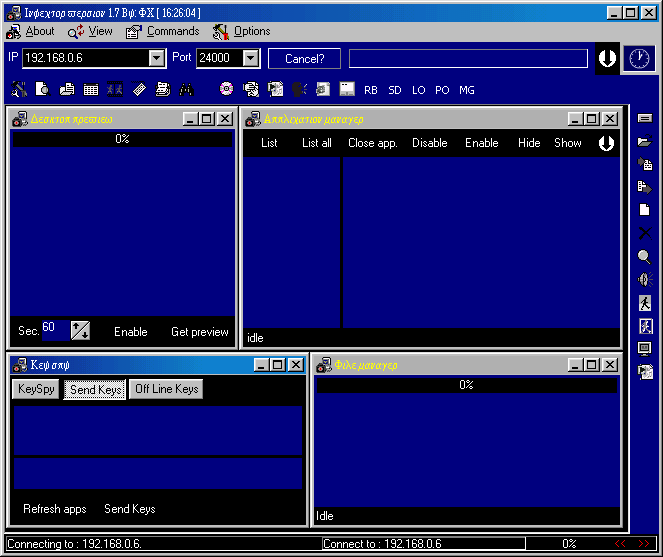
Task: Click the clock icon at top right
Action: [638, 59]
